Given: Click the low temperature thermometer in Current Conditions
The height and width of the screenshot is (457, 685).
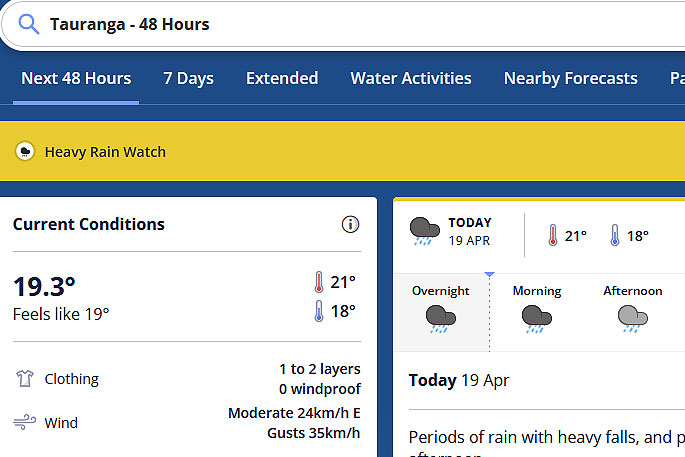Looking at the screenshot, I should tap(320, 311).
